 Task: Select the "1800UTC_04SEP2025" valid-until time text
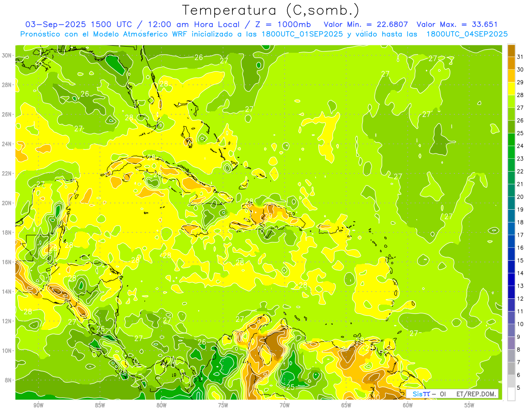click(x=467, y=34)
